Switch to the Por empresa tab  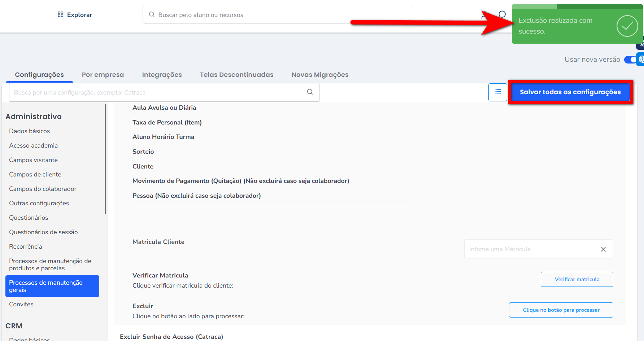click(x=103, y=75)
